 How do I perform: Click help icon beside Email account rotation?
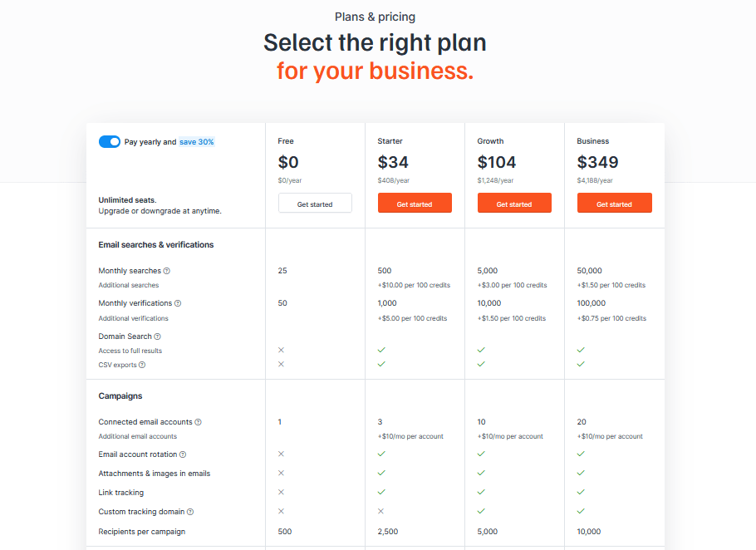[183, 454]
